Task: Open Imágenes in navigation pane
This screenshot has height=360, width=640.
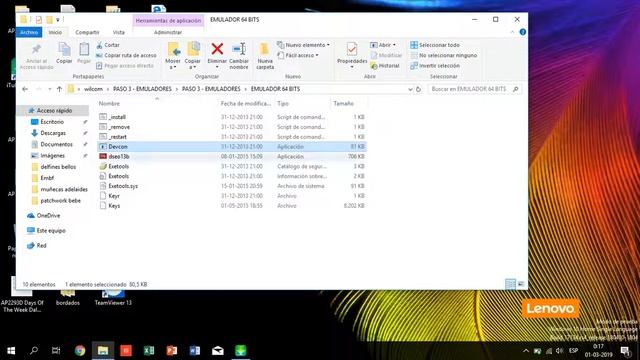Action: tap(52, 156)
